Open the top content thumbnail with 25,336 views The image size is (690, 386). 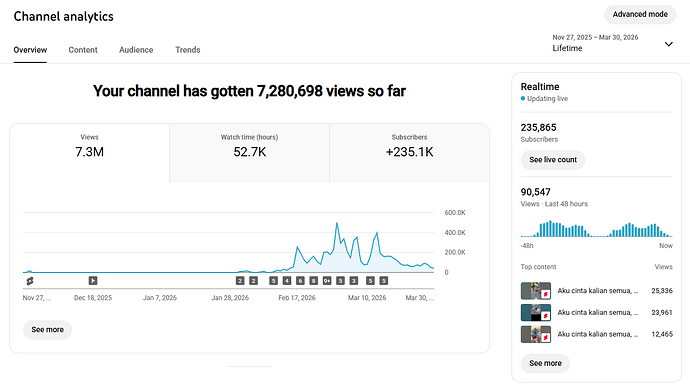[x=536, y=291]
